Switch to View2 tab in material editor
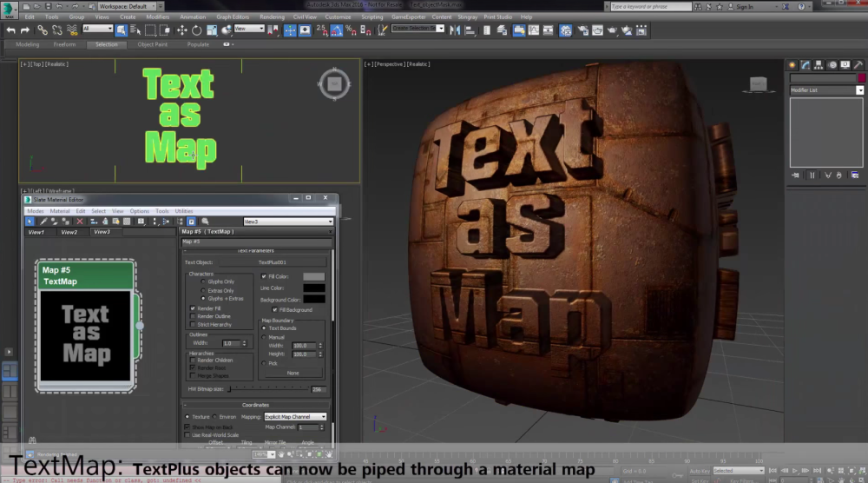Viewport: 868px width, 483px height. pyautogui.click(x=69, y=232)
